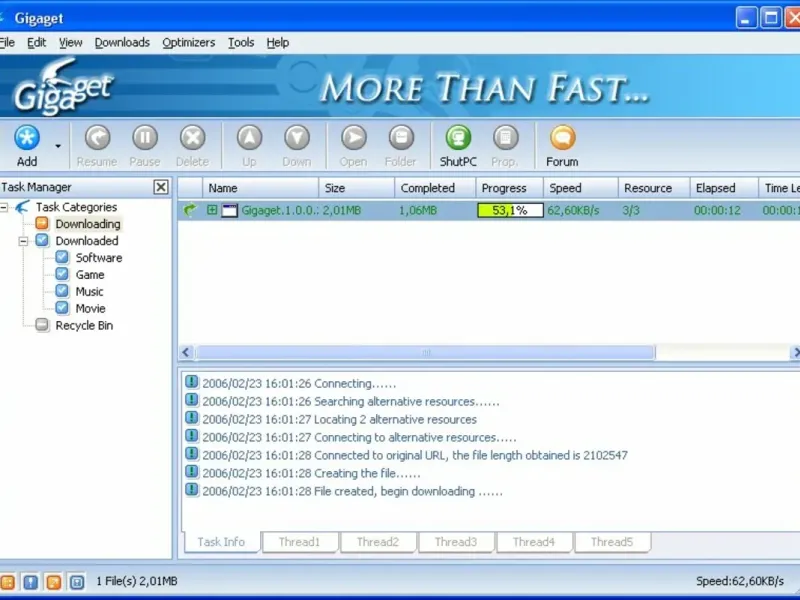Open the dropdown arrow beside Add
The width and height of the screenshot is (800, 600).
click(x=58, y=146)
